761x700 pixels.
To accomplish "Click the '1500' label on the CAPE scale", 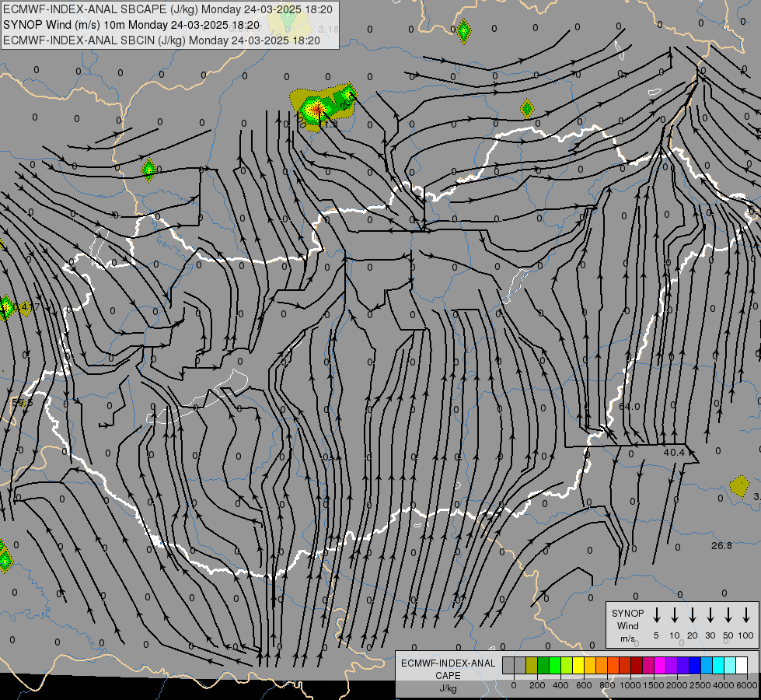I will [x=654, y=685].
